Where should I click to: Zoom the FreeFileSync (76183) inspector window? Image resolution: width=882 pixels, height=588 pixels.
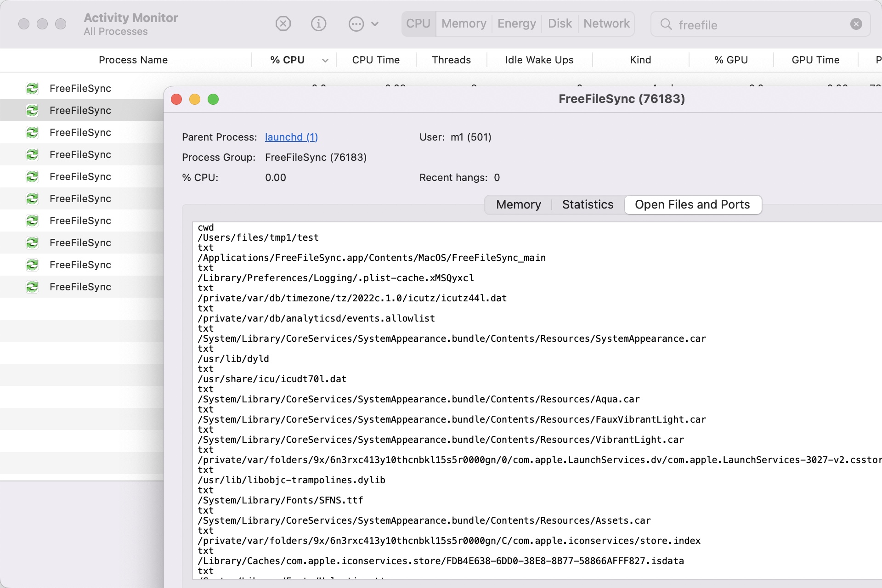tap(213, 99)
